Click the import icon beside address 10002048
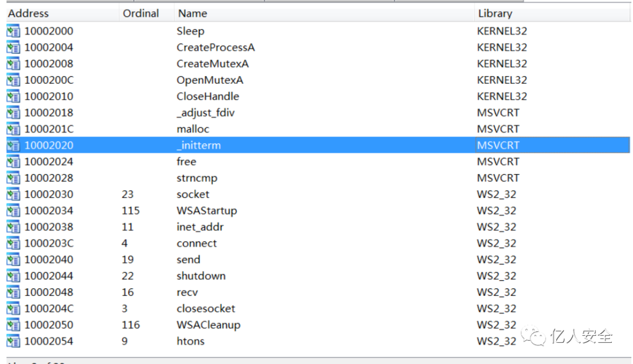 click(x=13, y=292)
